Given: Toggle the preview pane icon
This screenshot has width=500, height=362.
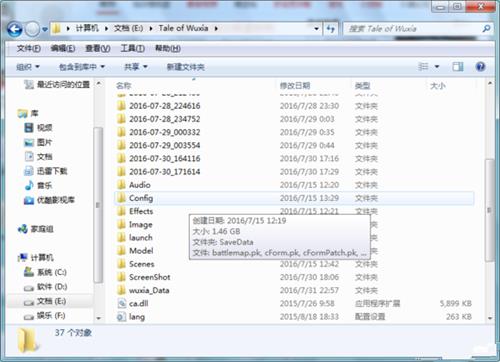Looking at the screenshot, I should pyautogui.click(x=458, y=67).
